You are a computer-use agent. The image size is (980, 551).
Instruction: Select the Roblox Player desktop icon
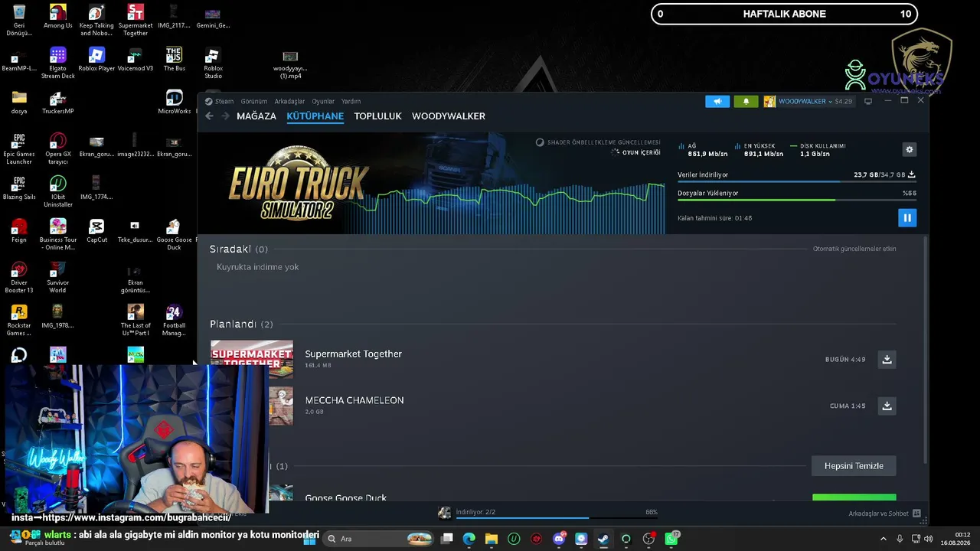(x=96, y=59)
